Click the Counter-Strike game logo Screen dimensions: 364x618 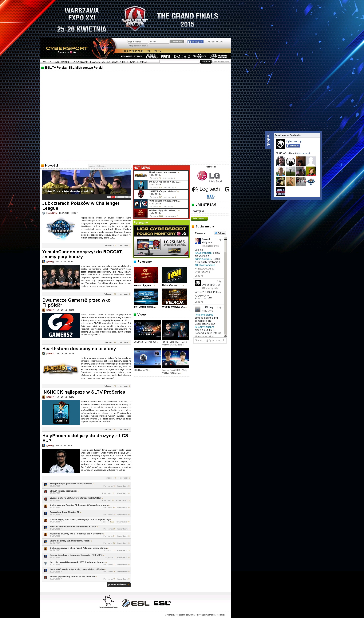click(132, 56)
